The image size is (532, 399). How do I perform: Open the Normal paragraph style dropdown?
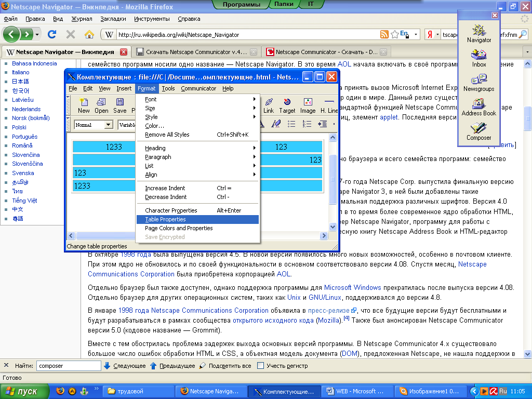[x=108, y=125]
